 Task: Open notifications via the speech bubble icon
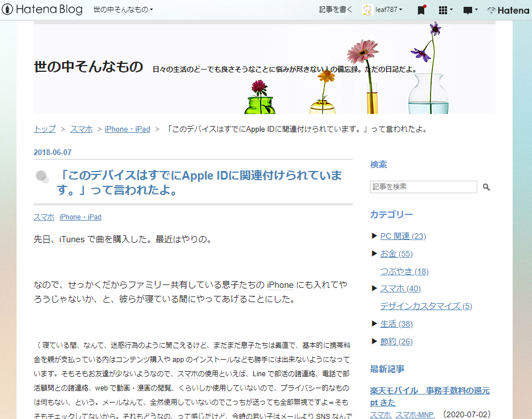(468, 10)
